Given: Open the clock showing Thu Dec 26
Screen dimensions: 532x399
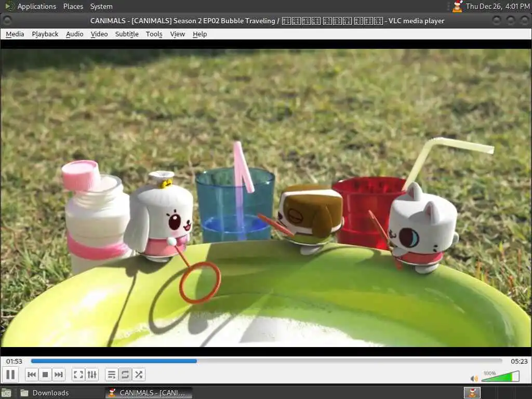Looking at the screenshot, I should [497, 6].
